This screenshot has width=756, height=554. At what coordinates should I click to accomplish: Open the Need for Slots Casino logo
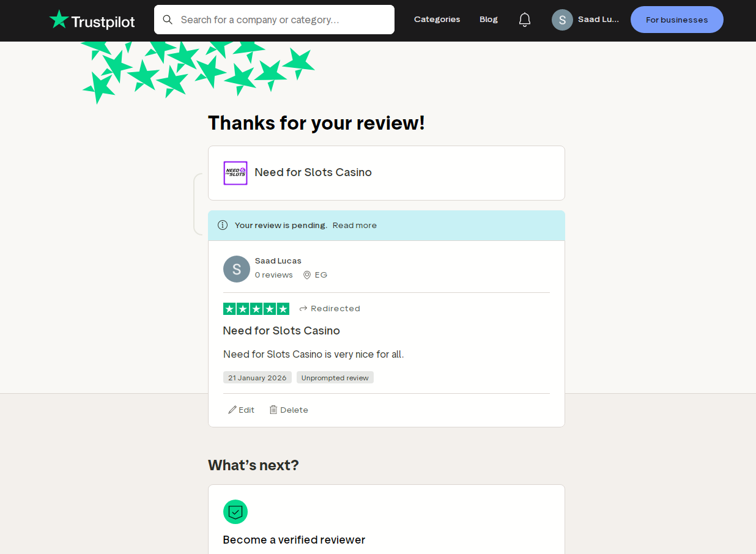pos(235,173)
